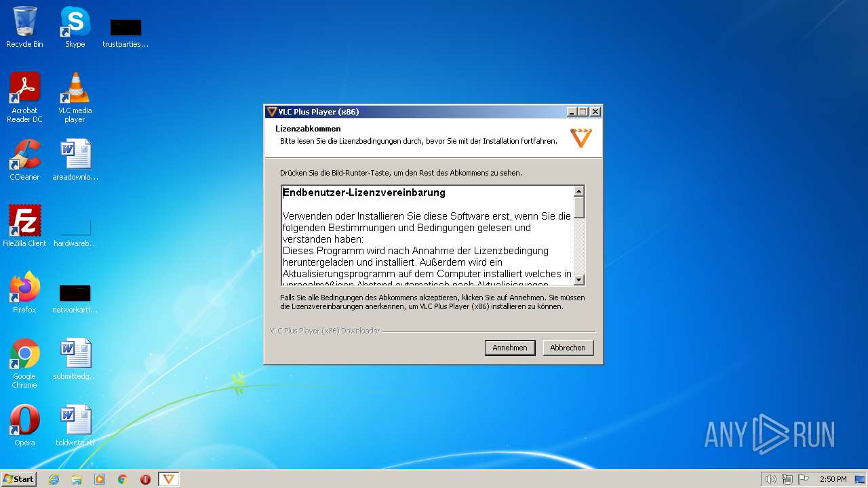Open the areadownlo... Word document
The width and height of the screenshot is (868, 488).
(75, 160)
